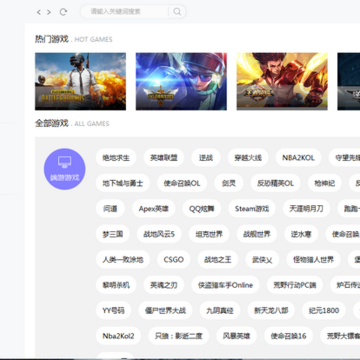The image size is (360, 360).
Task: Click the 武侠乂 game tag
Action: [262, 259]
